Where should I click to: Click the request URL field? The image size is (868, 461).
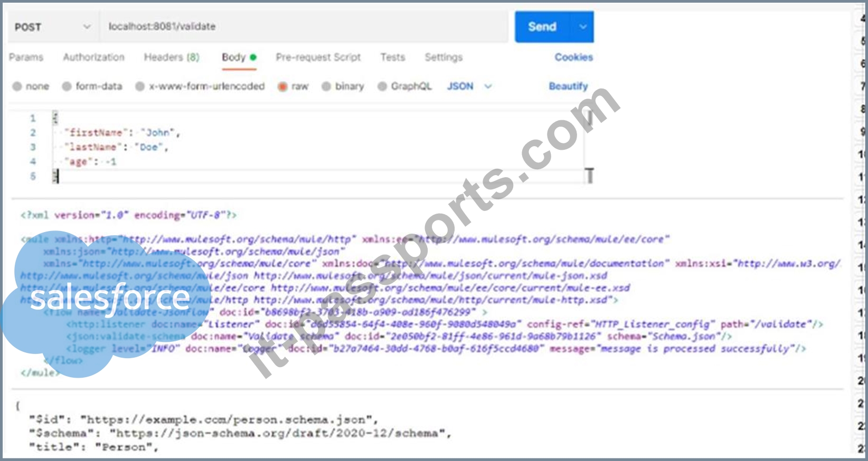[x=304, y=27]
